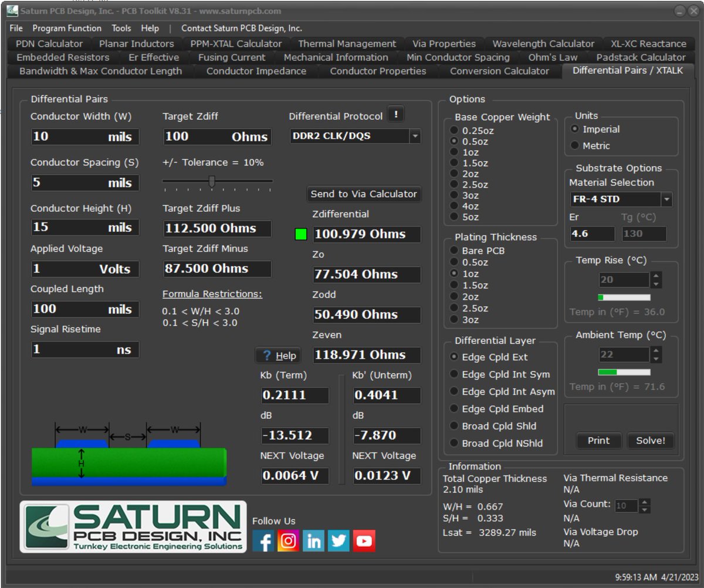Click the Differential Protocol exclamation info button
The width and height of the screenshot is (704, 588).
(x=396, y=115)
